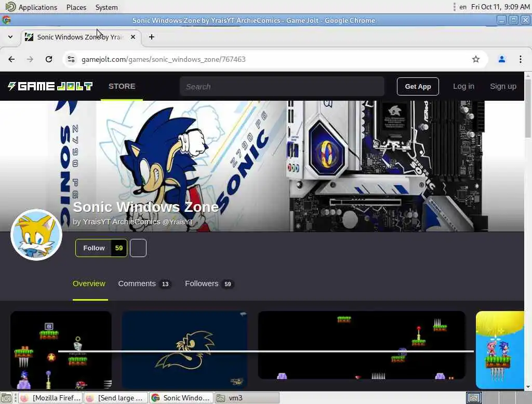The image size is (532, 404).
Task: Switch to the Comments tab
Action: click(x=144, y=284)
